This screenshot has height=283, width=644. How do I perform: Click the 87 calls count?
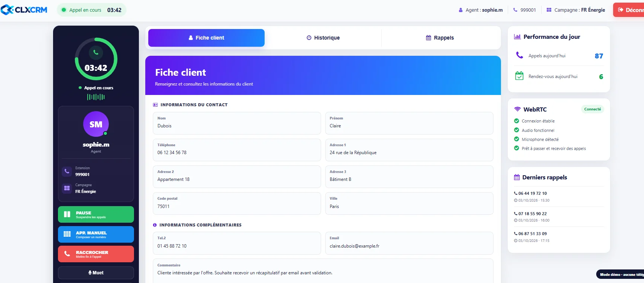(599, 56)
